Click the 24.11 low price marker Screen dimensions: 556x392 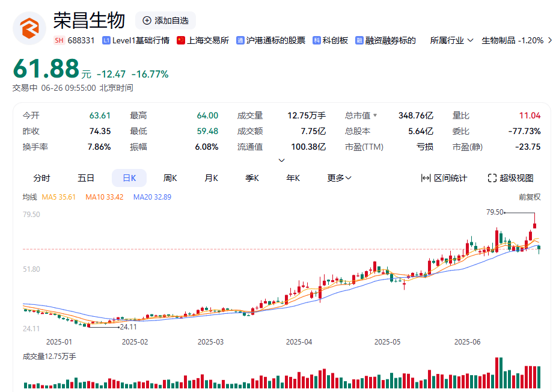[129, 327]
